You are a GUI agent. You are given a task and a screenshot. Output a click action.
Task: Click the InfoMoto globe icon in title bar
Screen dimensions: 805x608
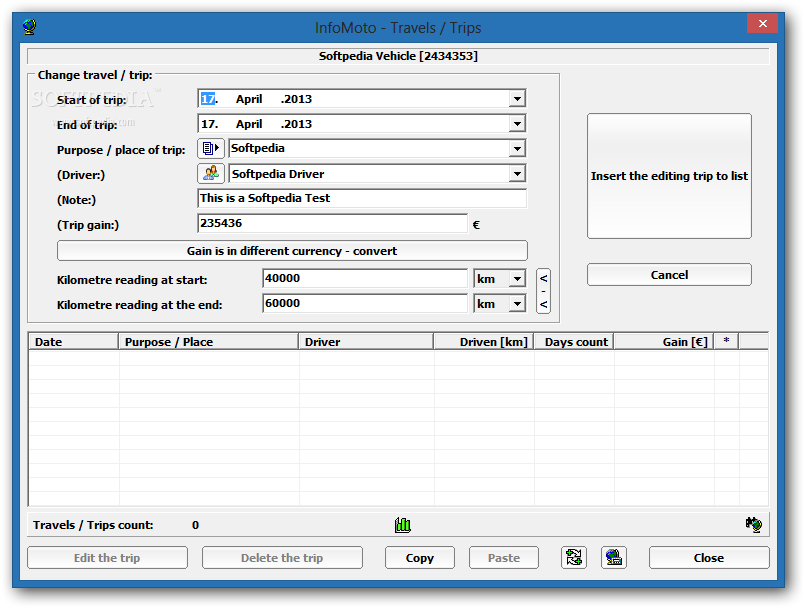(x=30, y=27)
